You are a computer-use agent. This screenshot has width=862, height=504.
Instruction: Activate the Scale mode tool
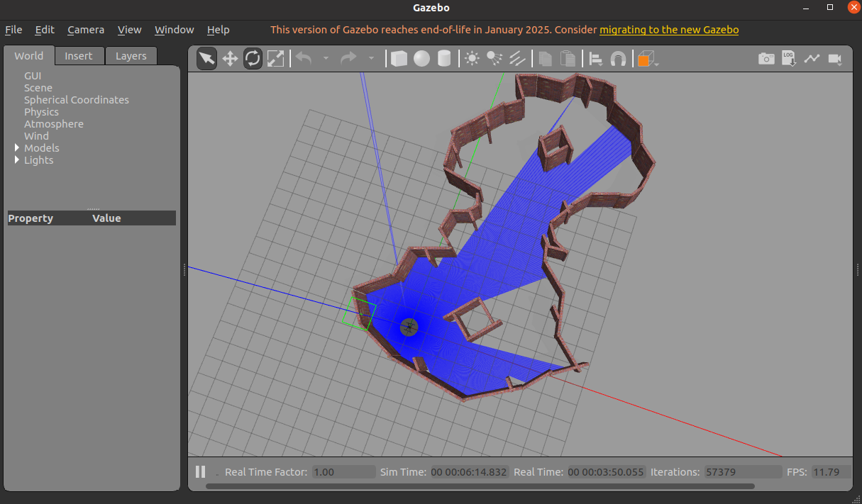[276, 58]
